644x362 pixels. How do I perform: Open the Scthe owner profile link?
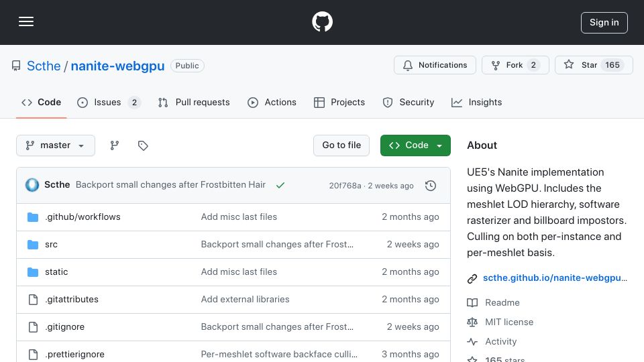[44, 66]
